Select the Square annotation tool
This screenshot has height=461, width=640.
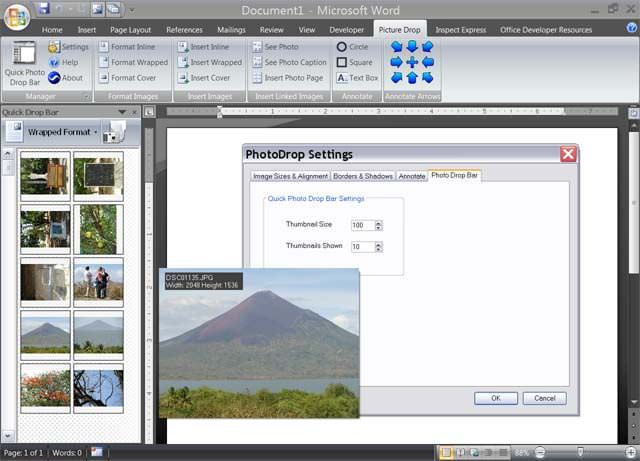point(354,62)
